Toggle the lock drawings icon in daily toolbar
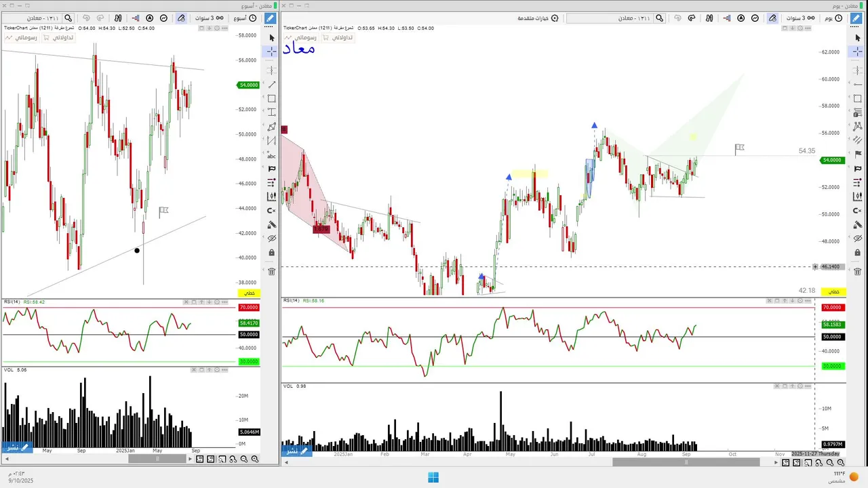This screenshot has width=868, height=488. 858,253
